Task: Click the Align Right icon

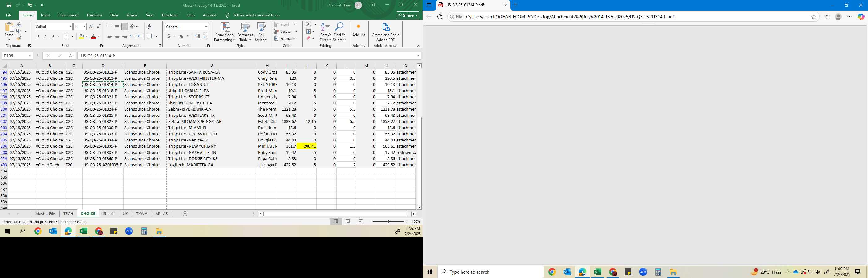Action: (x=124, y=36)
